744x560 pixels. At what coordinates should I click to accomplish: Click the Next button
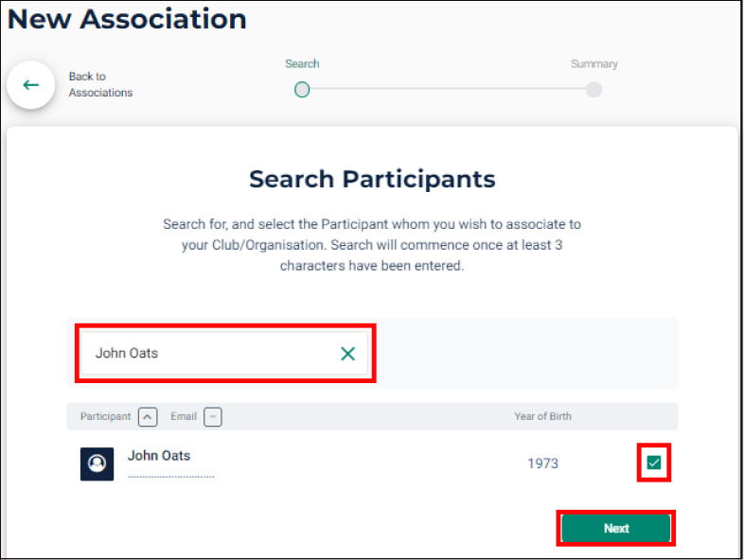pos(616,528)
